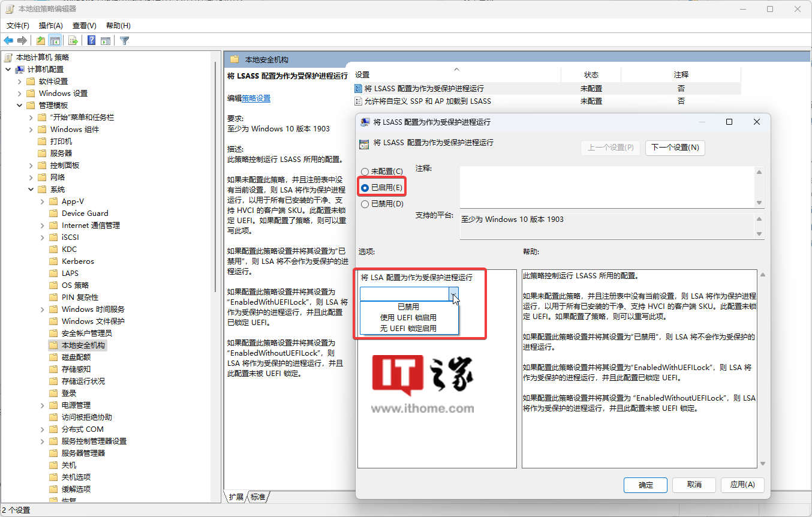Click inside the 注释 comment text box
This screenshot has width=812, height=517.
click(x=607, y=187)
